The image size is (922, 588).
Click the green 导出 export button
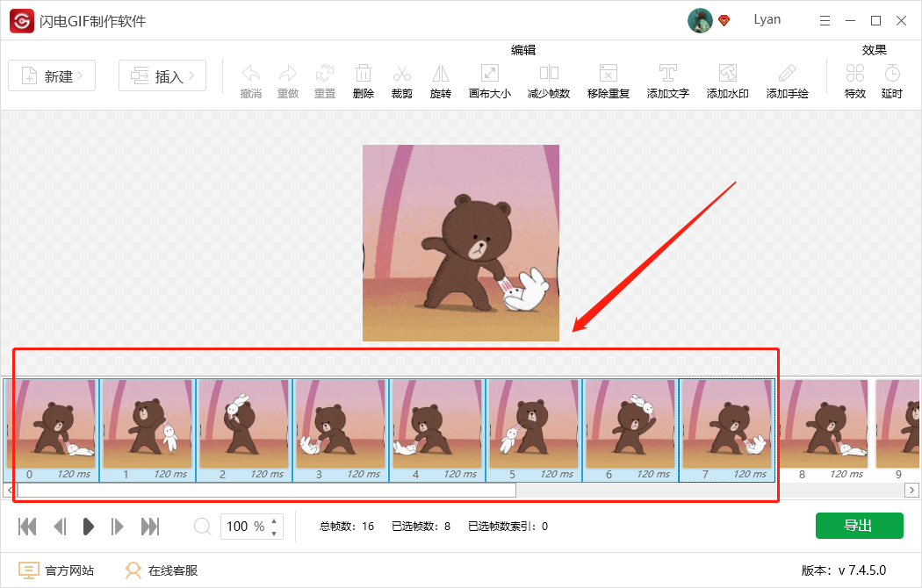tap(859, 525)
